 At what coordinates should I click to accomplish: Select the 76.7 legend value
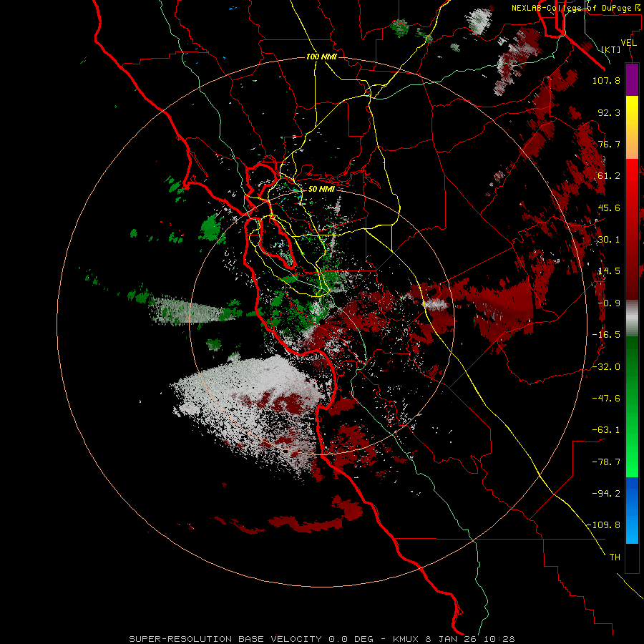point(609,144)
